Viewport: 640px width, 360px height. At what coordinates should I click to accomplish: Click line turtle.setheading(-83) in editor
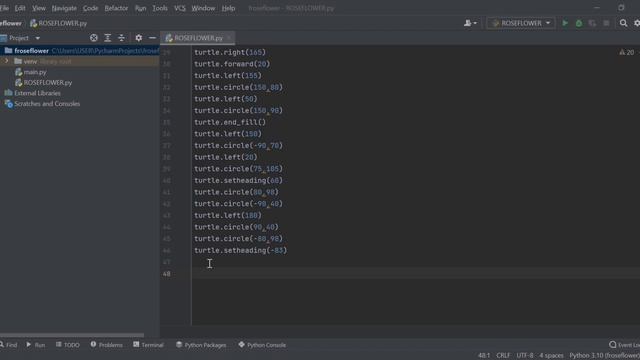pos(240,250)
